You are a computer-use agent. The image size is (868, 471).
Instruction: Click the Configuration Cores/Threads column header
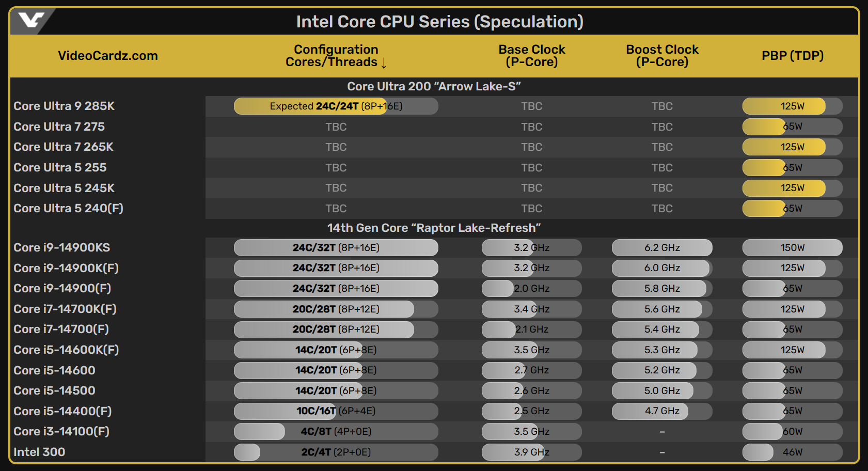pyautogui.click(x=336, y=56)
